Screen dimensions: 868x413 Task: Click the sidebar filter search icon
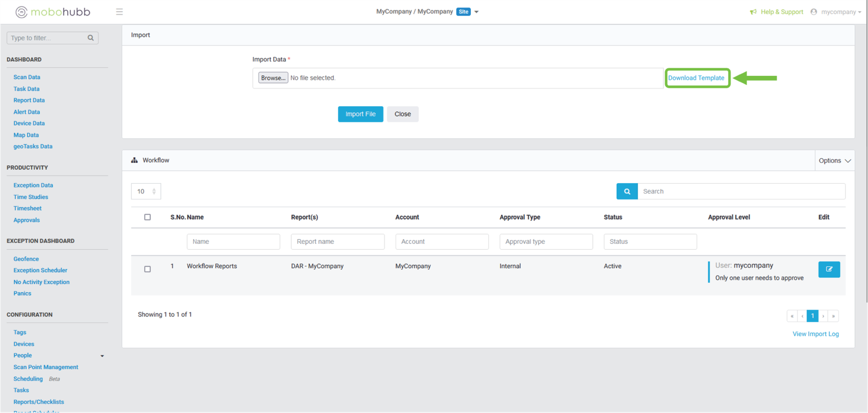91,38
